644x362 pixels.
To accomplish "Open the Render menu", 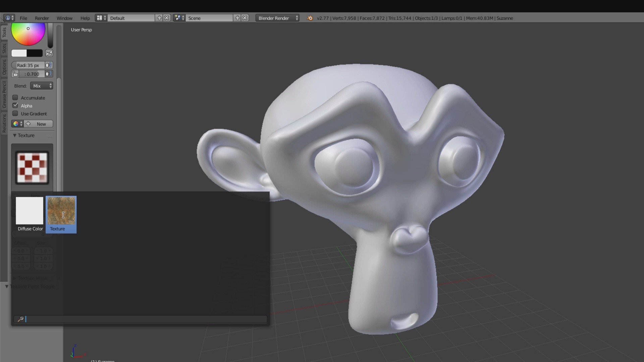I will pos(42,18).
